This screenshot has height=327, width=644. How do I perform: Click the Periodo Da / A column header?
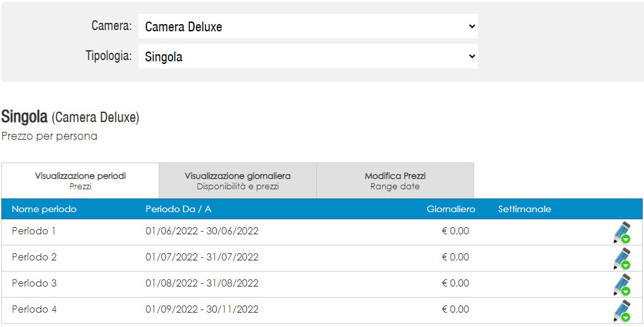[178, 210]
